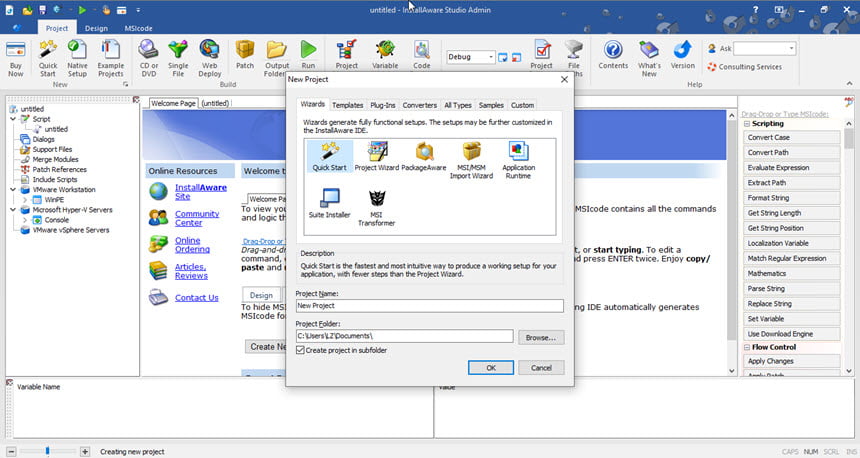Screen dimensions: 860x458
Task: Select the Application Runtime wizard icon
Action: 518,160
